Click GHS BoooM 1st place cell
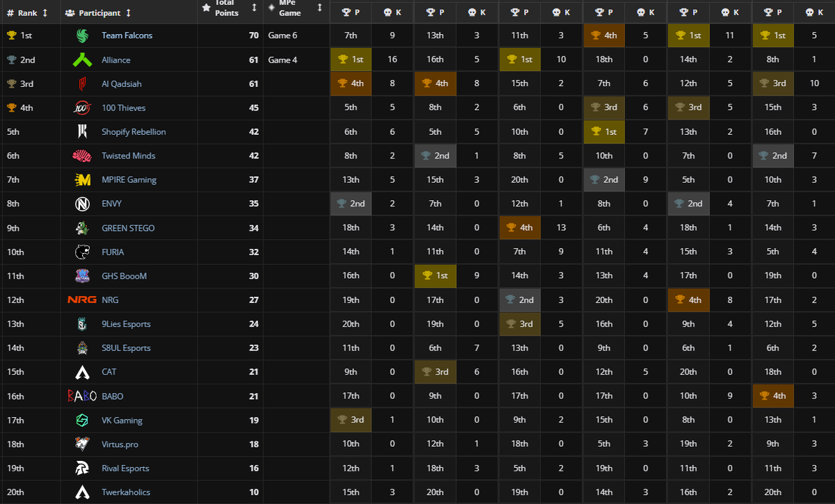 pos(435,276)
